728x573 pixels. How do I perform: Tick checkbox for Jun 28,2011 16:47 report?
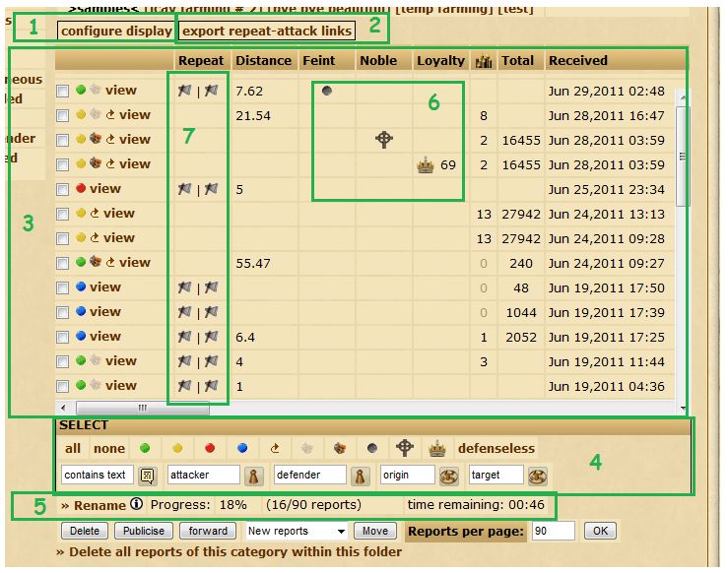[62, 115]
